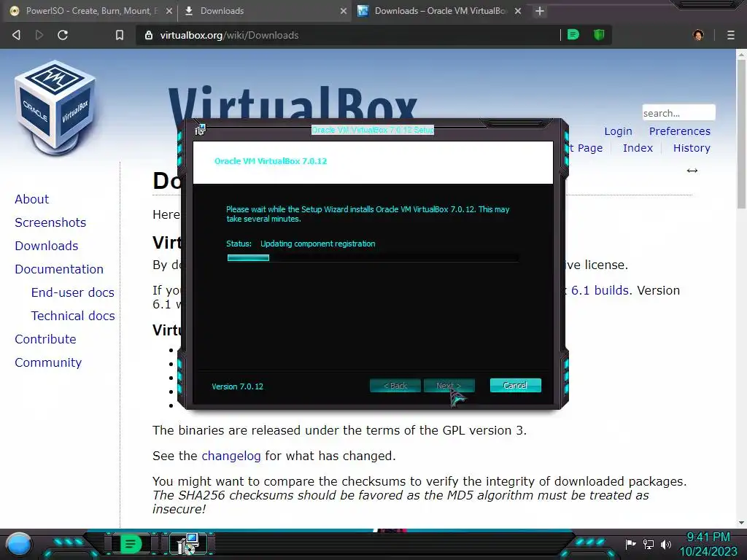Click the installation progress bar

(x=373, y=257)
